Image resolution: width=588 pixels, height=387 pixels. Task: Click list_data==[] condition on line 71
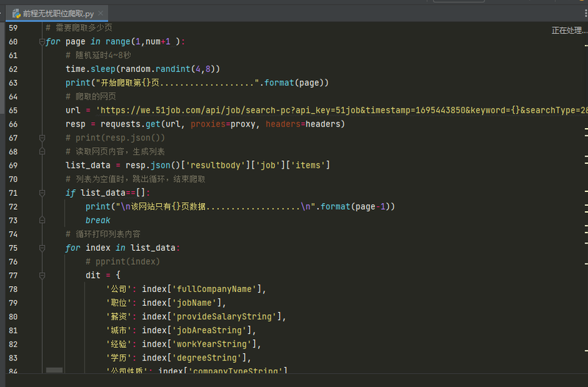point(113,193)
